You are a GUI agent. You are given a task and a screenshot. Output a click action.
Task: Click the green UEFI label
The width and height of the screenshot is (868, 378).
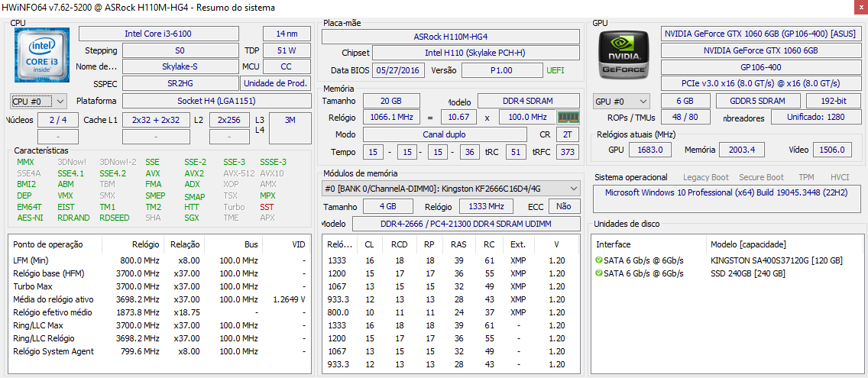(x=555, y=71)
